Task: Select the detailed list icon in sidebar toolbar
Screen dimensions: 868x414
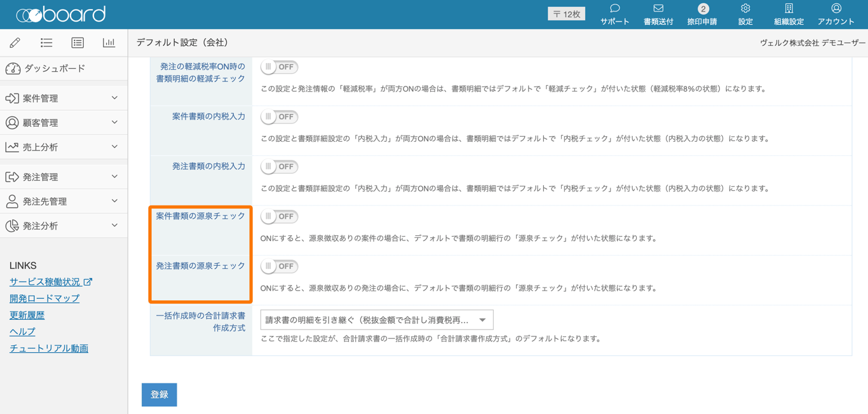Action: coord(78,43)
